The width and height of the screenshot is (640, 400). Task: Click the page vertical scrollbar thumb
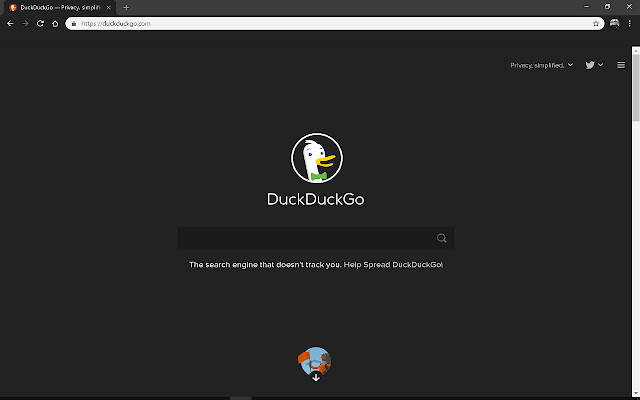[x=636, y=87]
